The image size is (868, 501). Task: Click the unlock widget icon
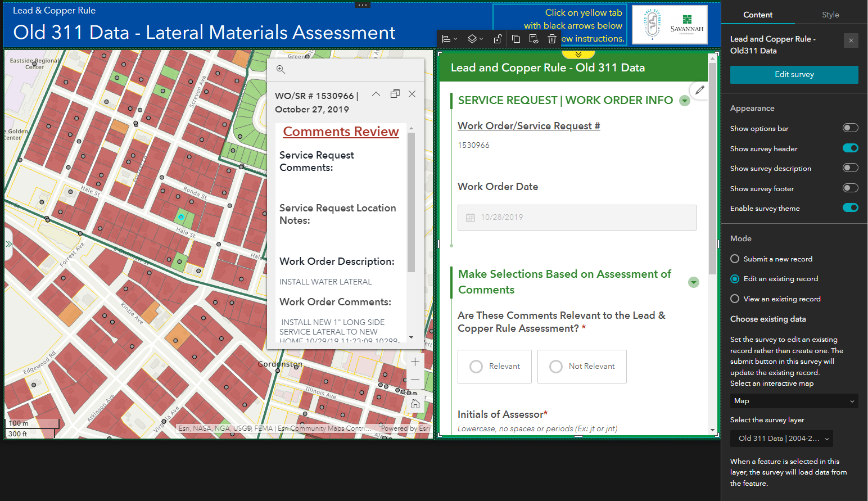498,38
